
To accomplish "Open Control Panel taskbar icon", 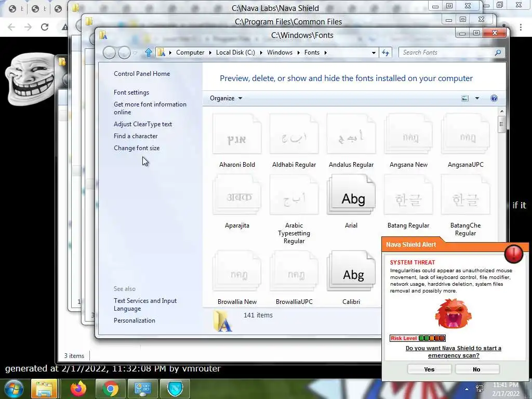I will tap(142, 389).
